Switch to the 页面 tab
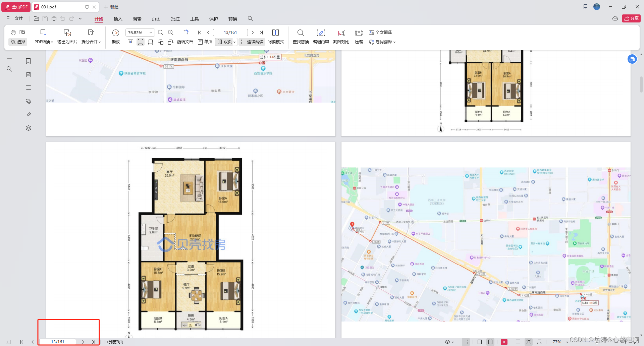The image size is (644, 346). pyautogui.click(x=156, y=19)
